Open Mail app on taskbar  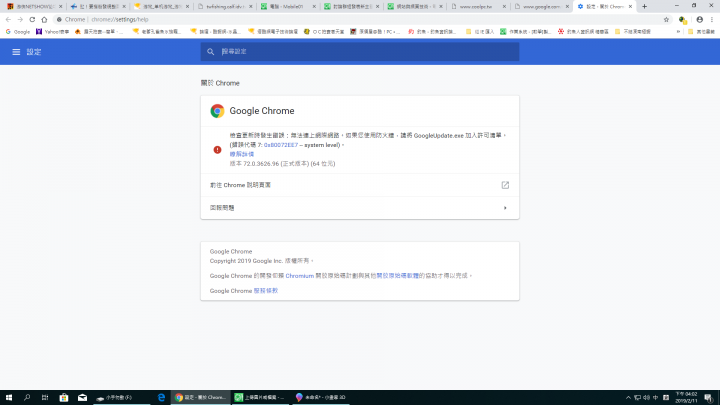[x=82, y=397]
